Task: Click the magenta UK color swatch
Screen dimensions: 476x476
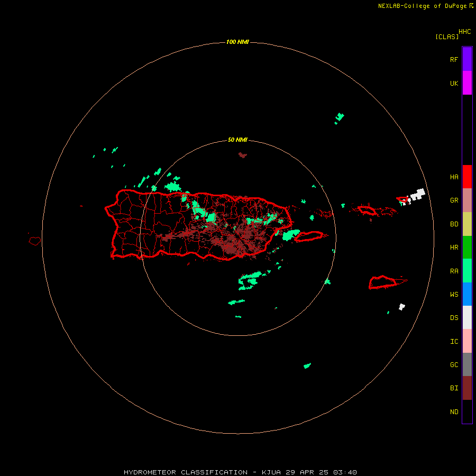Action: coord(467,83)
